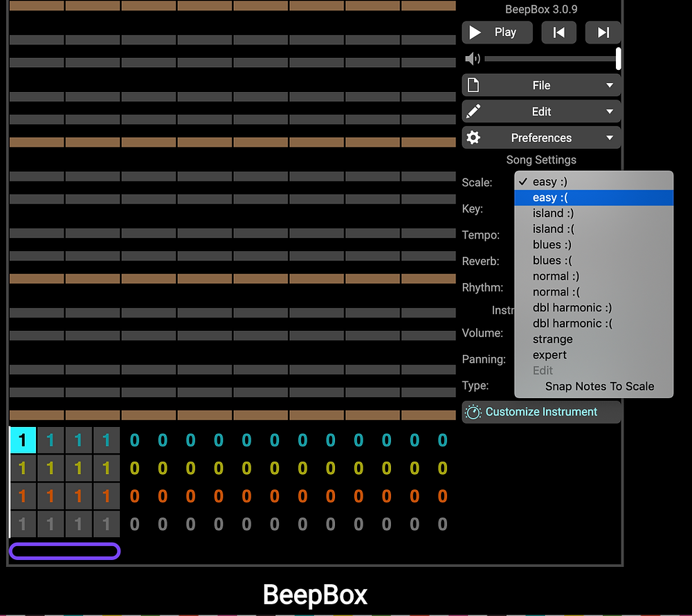Choose the checked "easy :)" scale
This screenshot has height=616, width=692.
point(594,182)
